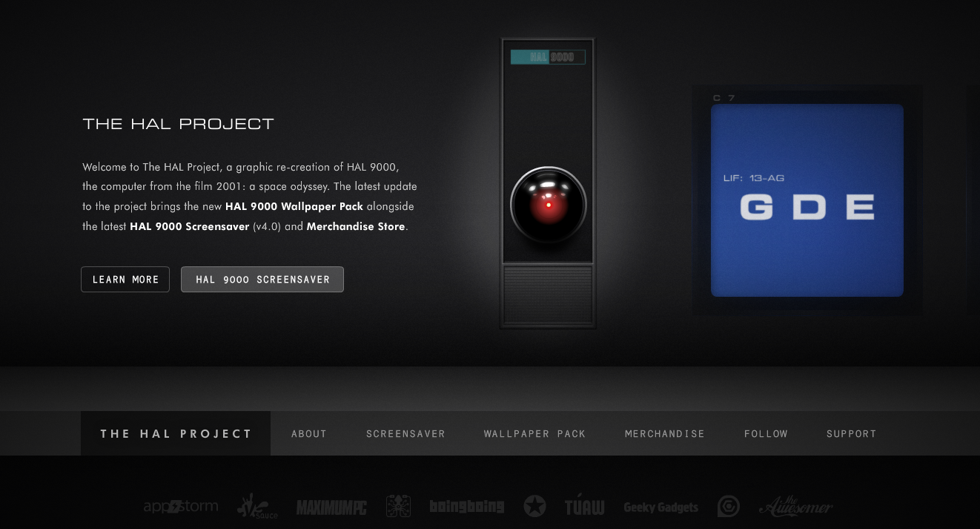The image size is (980, 529).
Task: Click the star emblem icon in the footer
Action: pos(535,506)
